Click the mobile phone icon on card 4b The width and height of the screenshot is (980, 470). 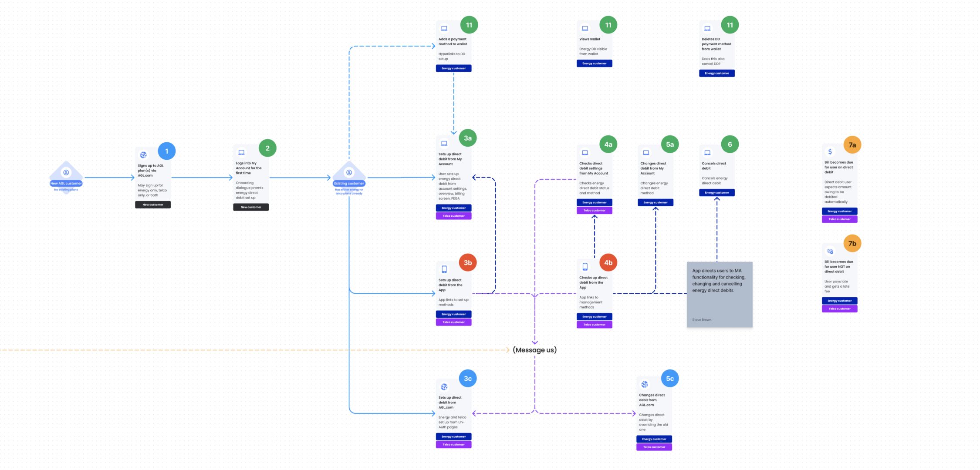[585, 267]
